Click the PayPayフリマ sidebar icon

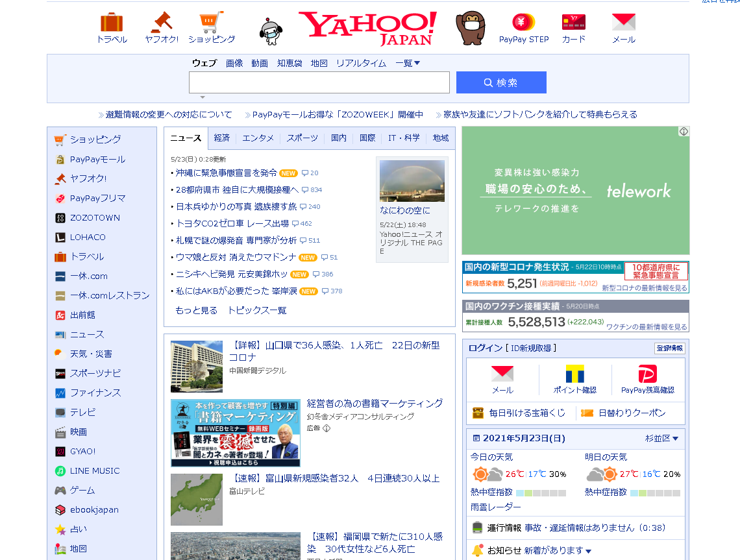[x=60, y=198]
